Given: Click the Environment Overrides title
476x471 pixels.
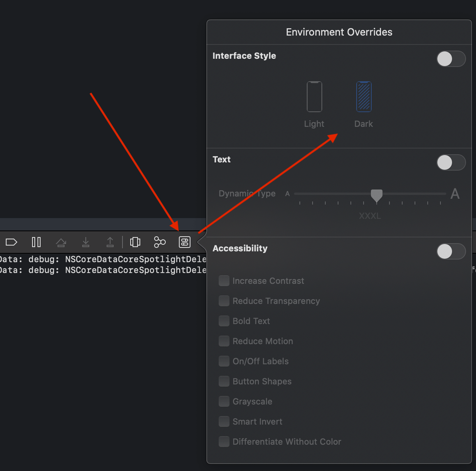Looking at the screenshot, I should tap(339, 32).
